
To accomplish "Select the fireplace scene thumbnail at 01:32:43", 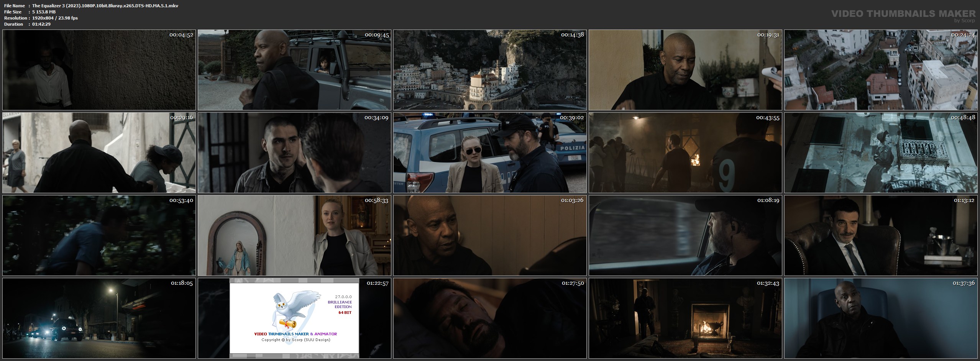I will pyautogui.click(x=685, y=318).
